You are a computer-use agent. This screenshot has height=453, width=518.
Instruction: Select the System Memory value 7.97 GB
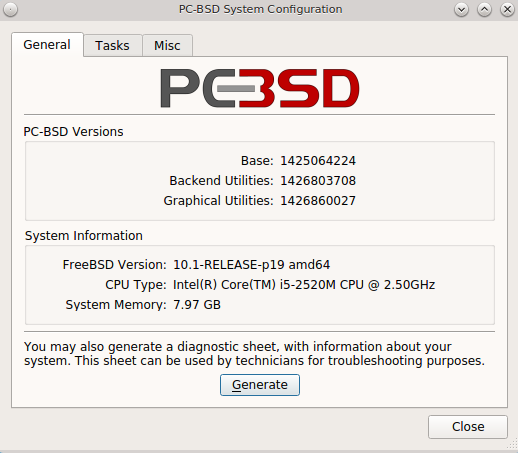point(197,305)
